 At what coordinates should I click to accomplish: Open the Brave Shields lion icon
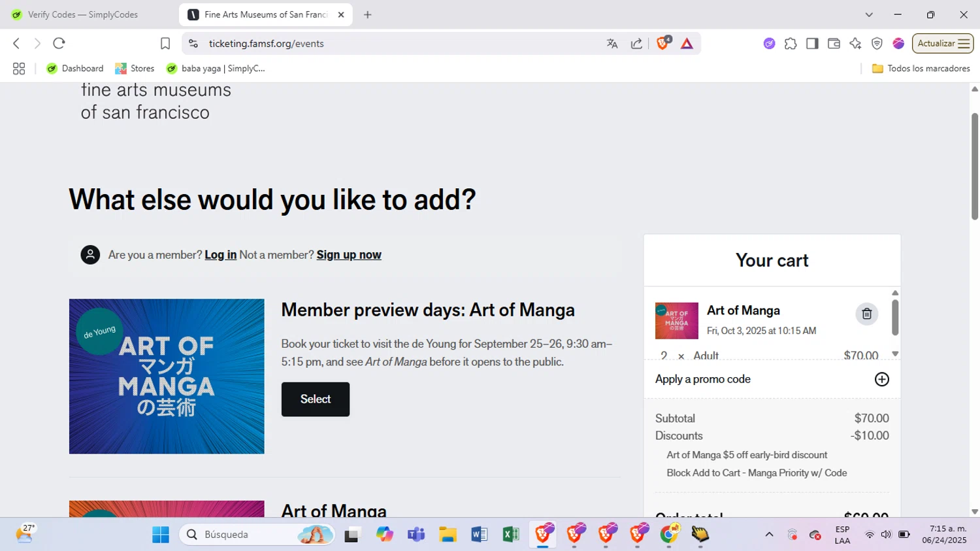pos(663,43)
